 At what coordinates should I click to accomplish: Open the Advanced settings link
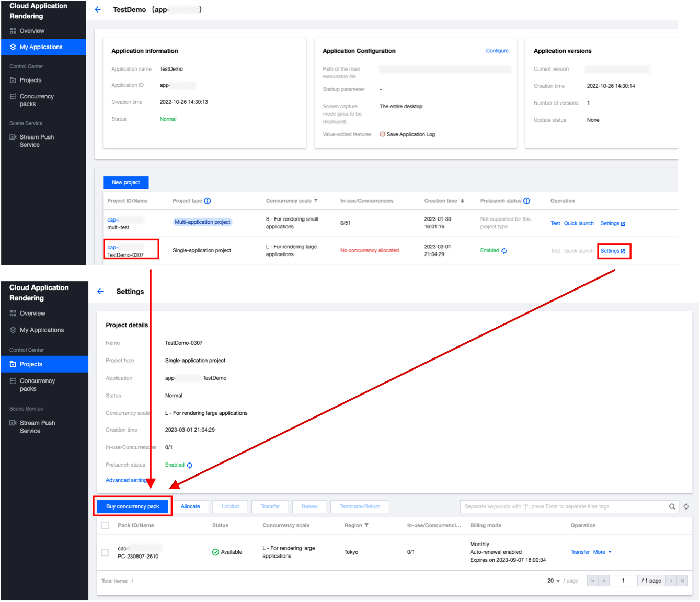point(126,480)
